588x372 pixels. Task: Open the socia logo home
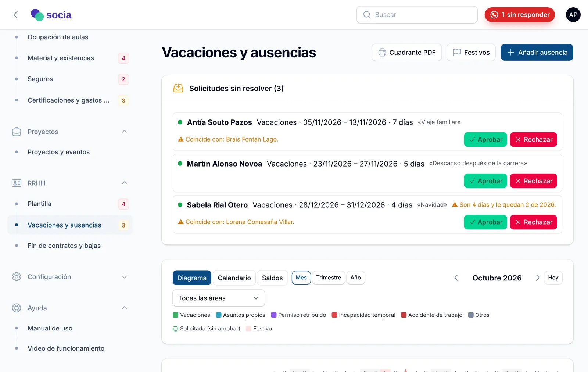coord(51,15)
